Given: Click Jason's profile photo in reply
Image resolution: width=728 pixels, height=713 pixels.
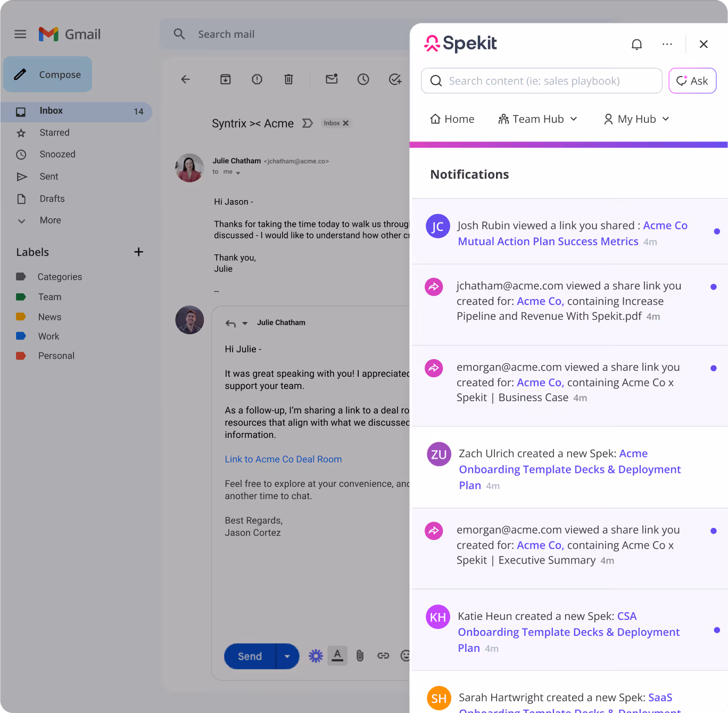Looking at the screenshot, I should (x=189, y=320).
